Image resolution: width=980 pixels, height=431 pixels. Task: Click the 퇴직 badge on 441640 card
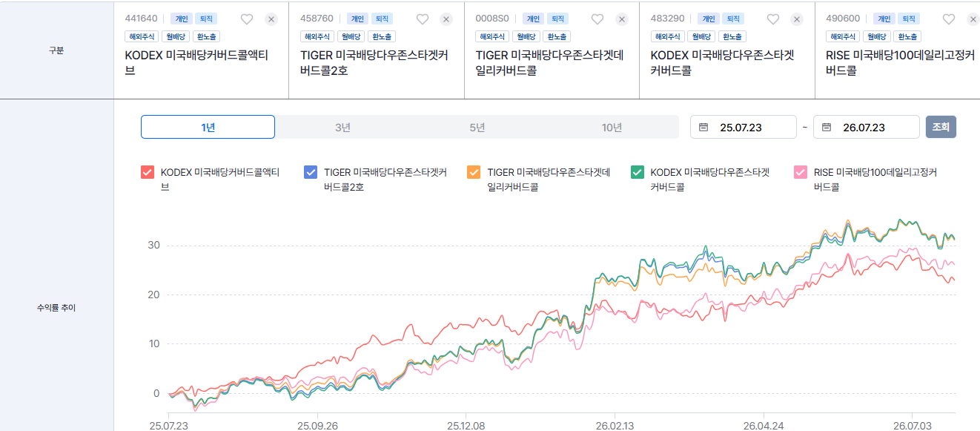206,19
